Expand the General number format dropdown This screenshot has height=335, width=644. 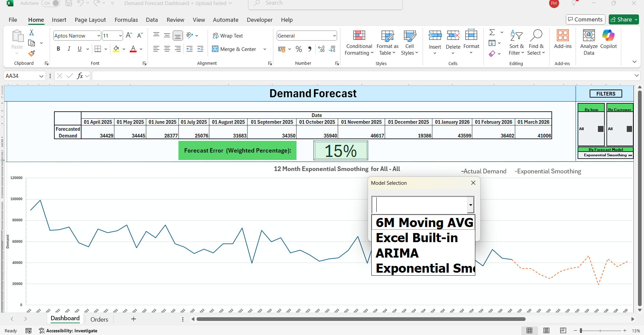click(334, 36)
